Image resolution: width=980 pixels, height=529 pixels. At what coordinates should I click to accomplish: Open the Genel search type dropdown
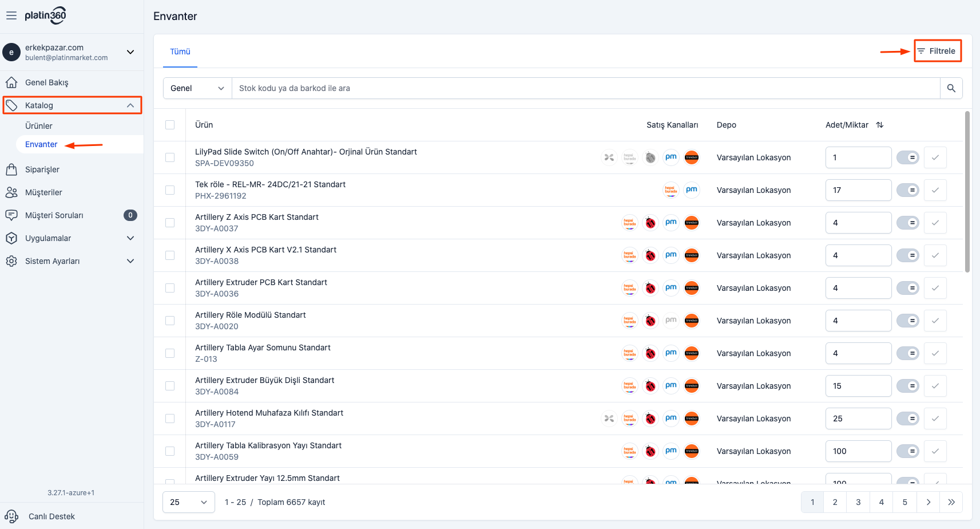pos(197,88)
